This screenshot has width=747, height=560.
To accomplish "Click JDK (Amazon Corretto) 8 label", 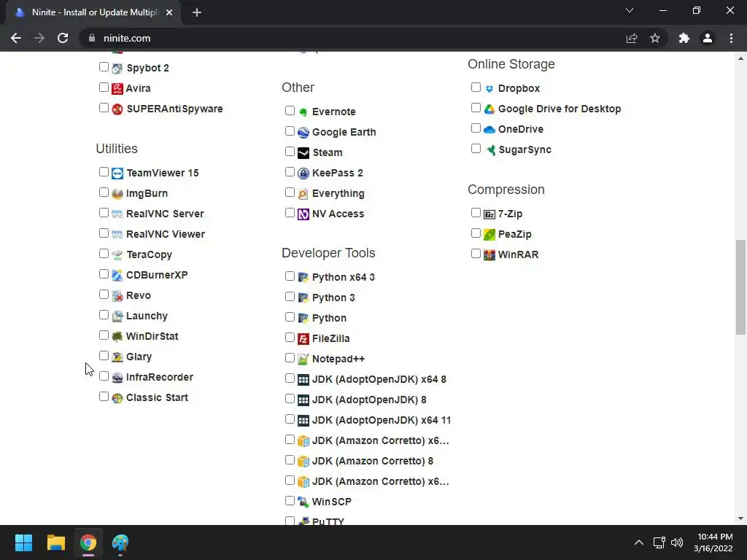I will point(373,461).
